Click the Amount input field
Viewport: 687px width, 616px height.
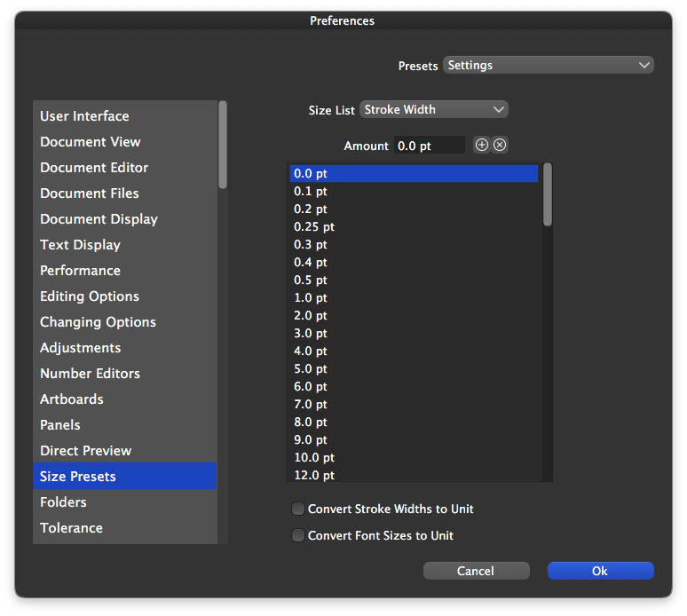click(x=430, y=145)
